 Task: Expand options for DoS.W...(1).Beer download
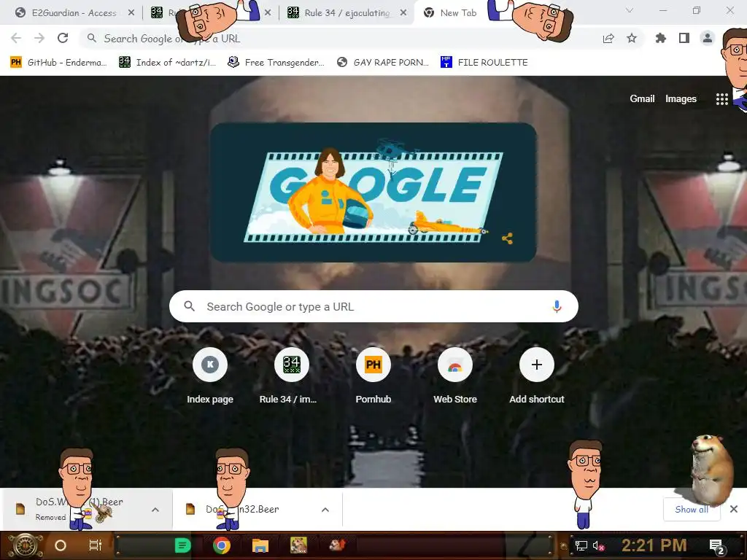(155, 510)
